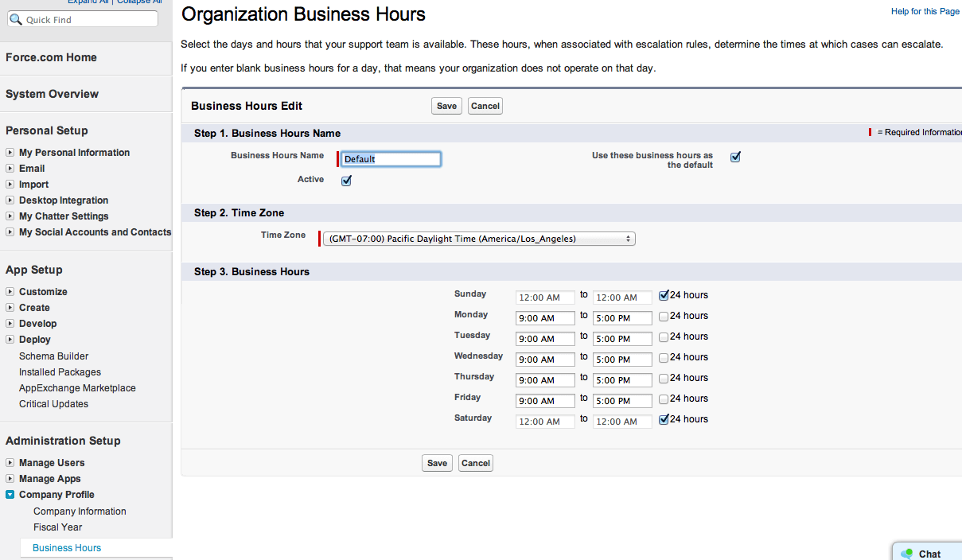962x560 pixels.
Task: Uncheck the 24 hours box for Sunday
Action: pos(663,295)
